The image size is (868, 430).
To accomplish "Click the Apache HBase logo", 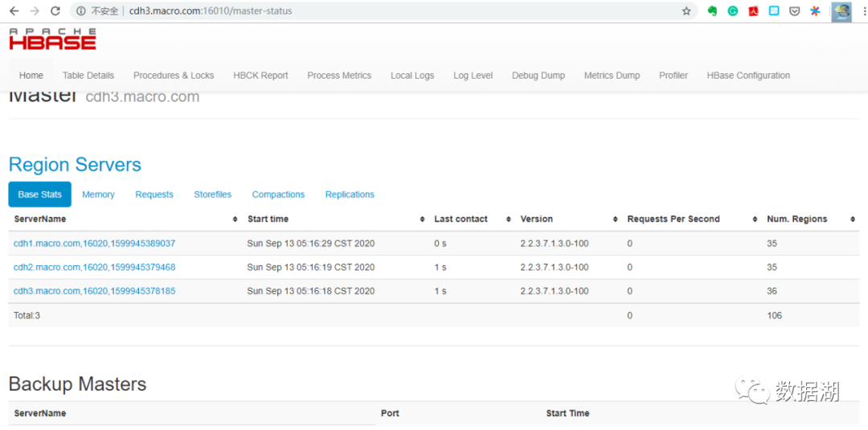I will pos(52,40).
